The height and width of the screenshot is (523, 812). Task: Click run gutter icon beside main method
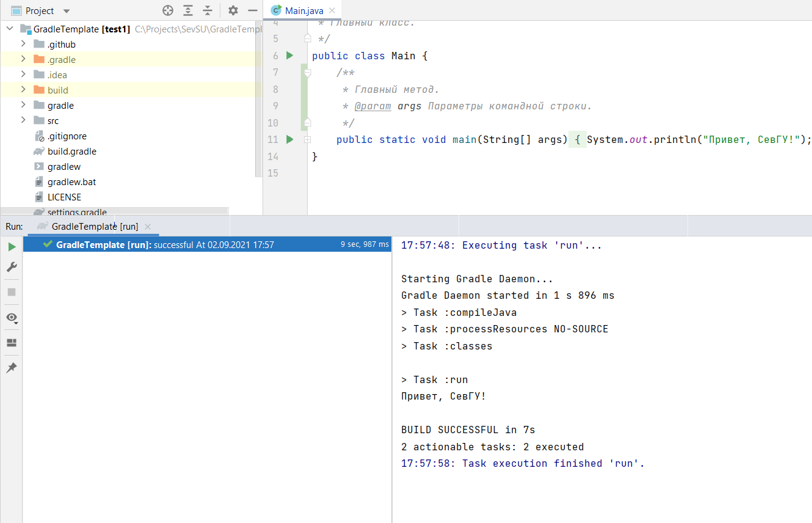pyautogui.click(x=290, y=139)
